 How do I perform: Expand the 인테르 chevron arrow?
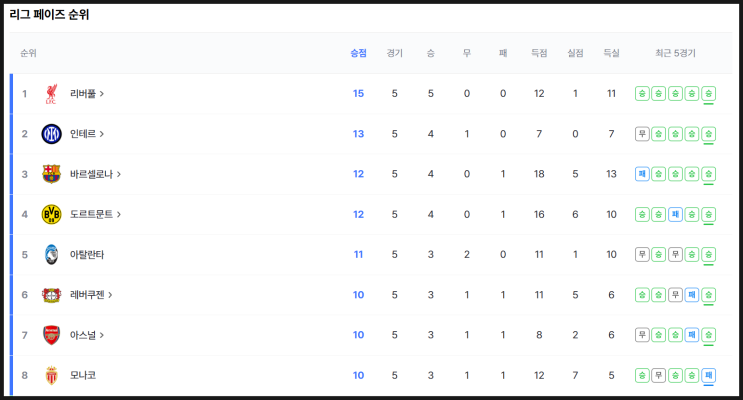101,134
